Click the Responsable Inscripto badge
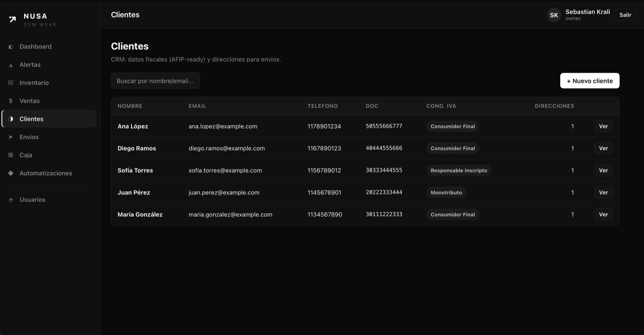Viewport: 644px width, 335px height. pos(459,170)
